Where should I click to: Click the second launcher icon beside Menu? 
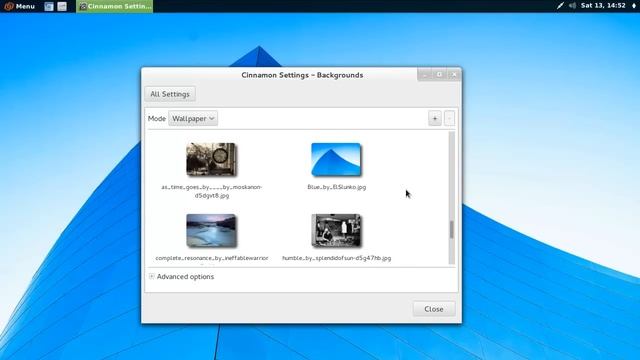click(62, 6)
